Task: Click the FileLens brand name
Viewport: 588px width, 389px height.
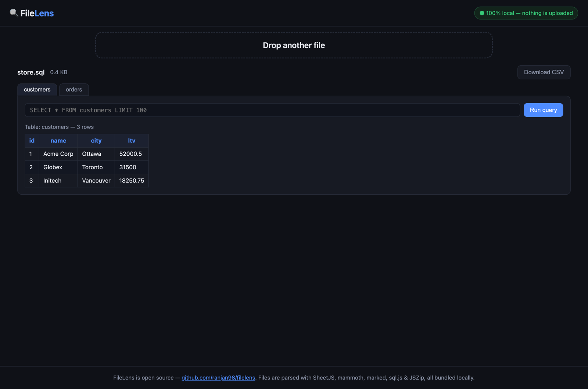Action: click(x=37, y=13)
